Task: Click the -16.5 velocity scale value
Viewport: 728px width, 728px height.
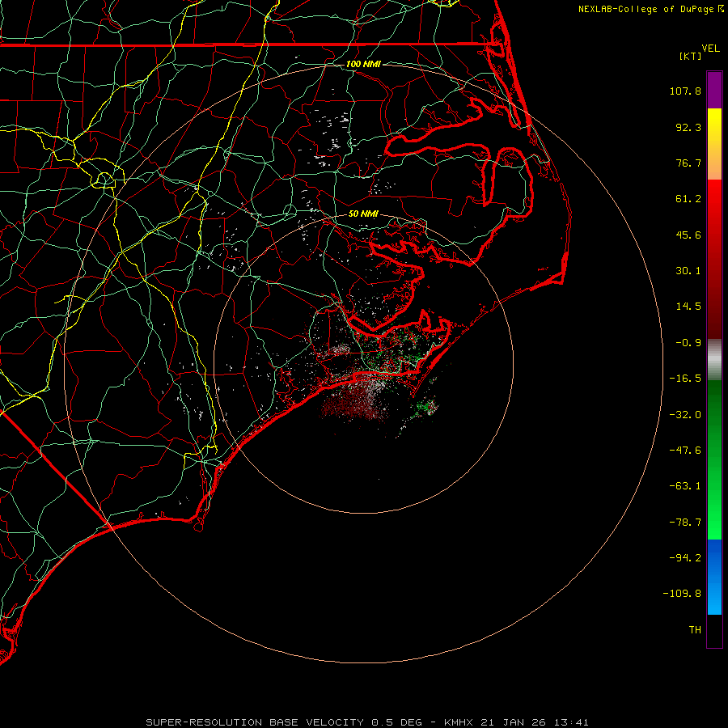Action: pyautogui.click(x=685, y=379)
